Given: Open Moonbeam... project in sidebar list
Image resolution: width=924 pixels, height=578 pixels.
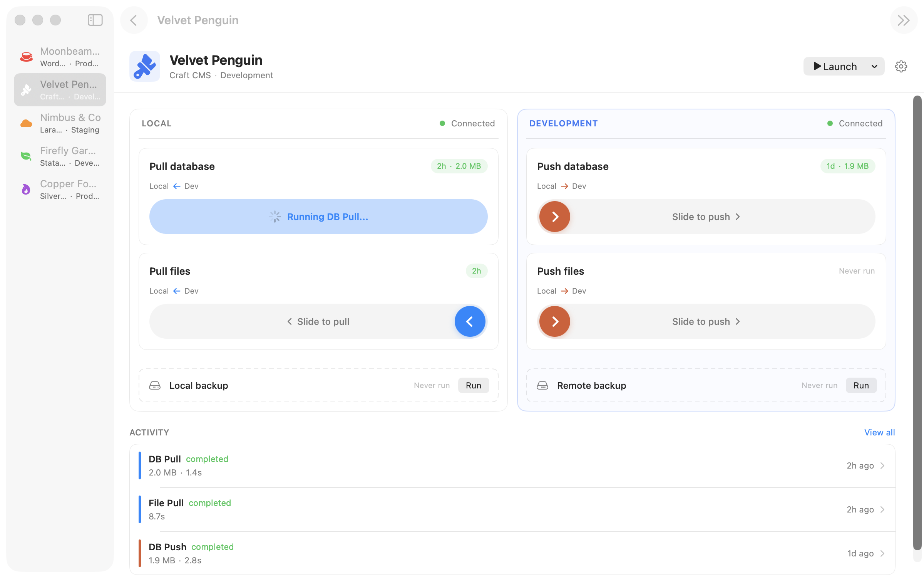Looking at the screenshot, I should (60, 57).
